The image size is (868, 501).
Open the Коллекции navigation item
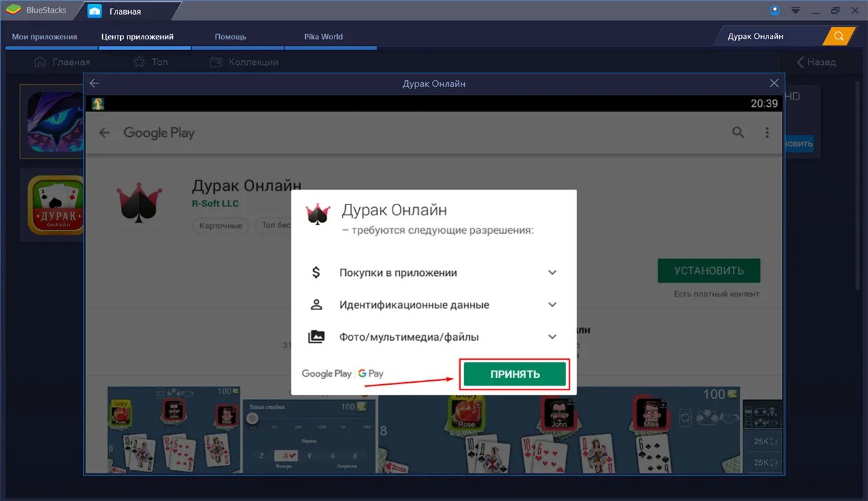(244, 61)
